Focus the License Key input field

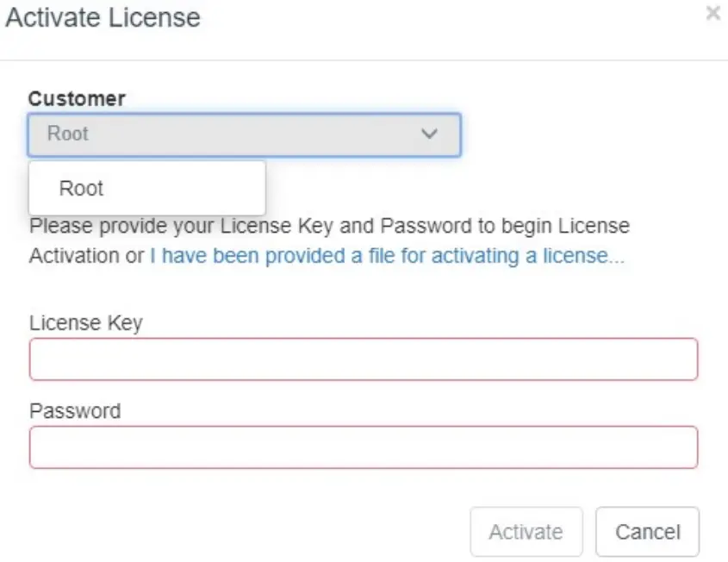click(x=363, y=359)
